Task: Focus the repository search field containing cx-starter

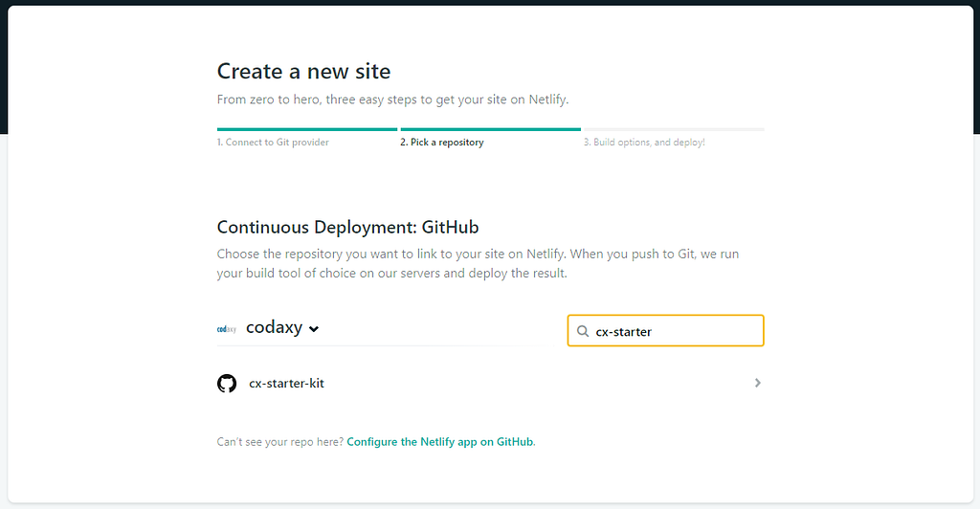Action: pyautogui.click(x=666, y=330)
